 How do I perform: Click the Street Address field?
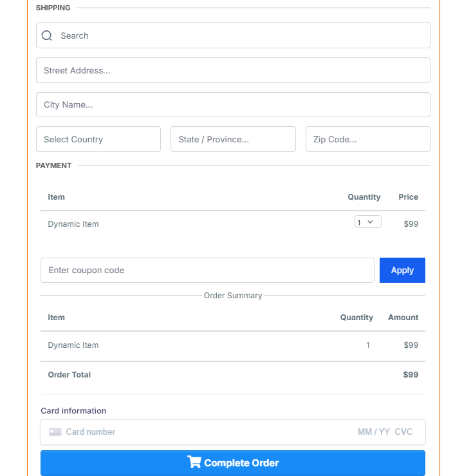(x=233, y=70)
